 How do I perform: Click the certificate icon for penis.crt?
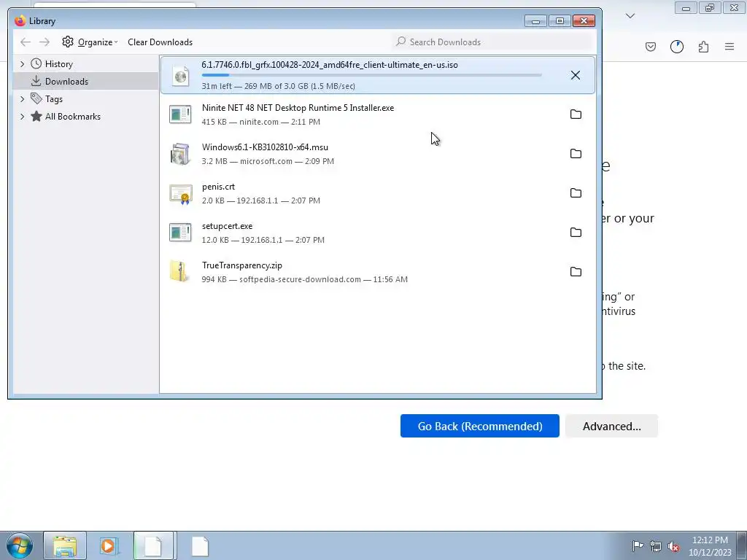[181, 194]
